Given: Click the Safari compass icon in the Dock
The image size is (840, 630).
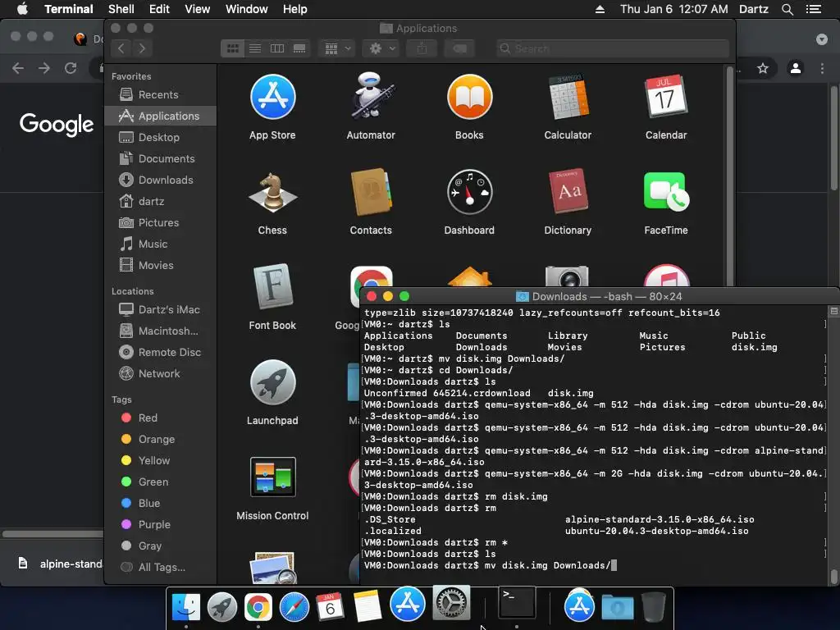Looking at the screenshot, I should pos(294,608).
